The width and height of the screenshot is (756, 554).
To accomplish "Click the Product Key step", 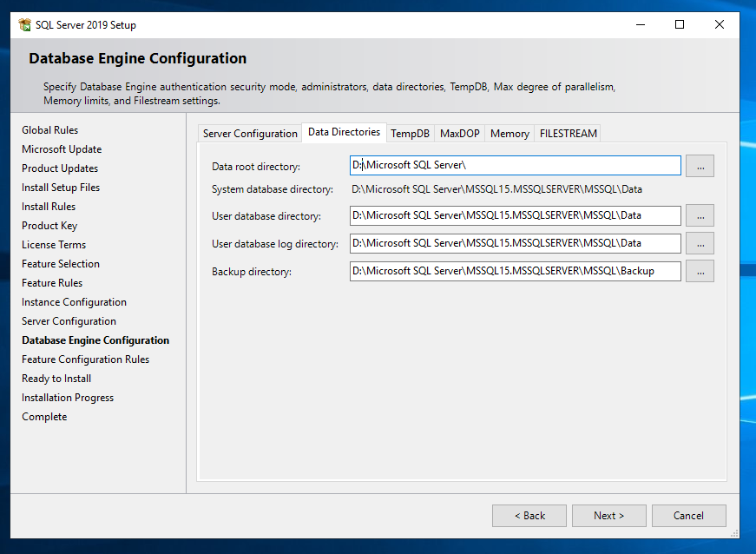I will (x=49, y=226).
